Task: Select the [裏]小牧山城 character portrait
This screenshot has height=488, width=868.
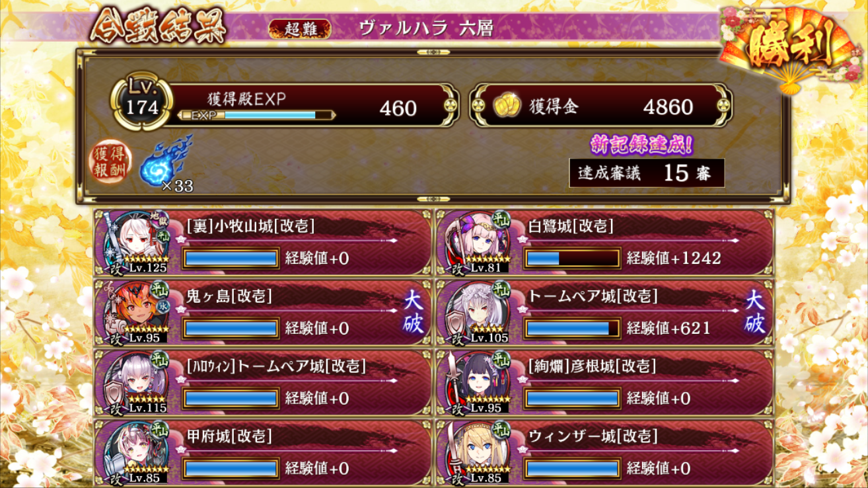Action: pyautogui.click(x=137, y=243)
